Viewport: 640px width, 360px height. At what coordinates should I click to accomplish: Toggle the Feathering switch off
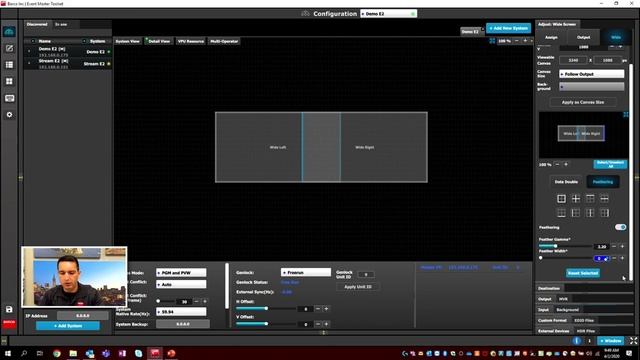tap(620, 227)
